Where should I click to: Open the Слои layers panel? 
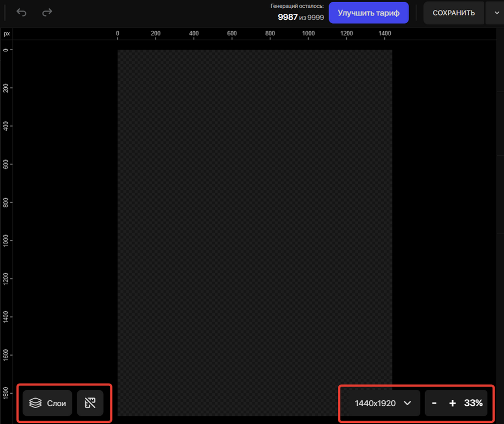pyautogui.click(x=47, y=403)
